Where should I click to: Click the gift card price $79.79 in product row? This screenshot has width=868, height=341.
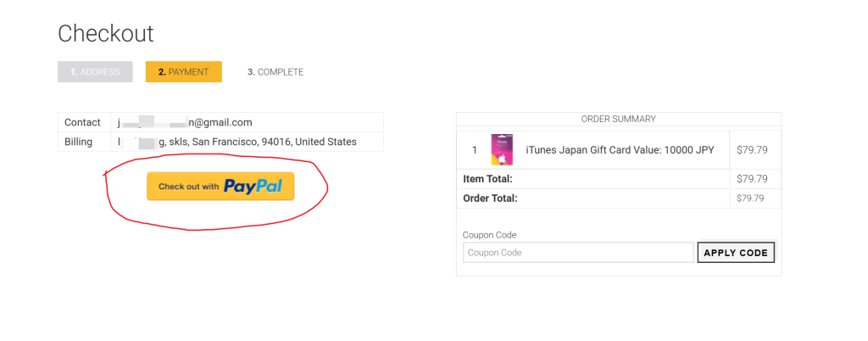(x=752, y=150)
